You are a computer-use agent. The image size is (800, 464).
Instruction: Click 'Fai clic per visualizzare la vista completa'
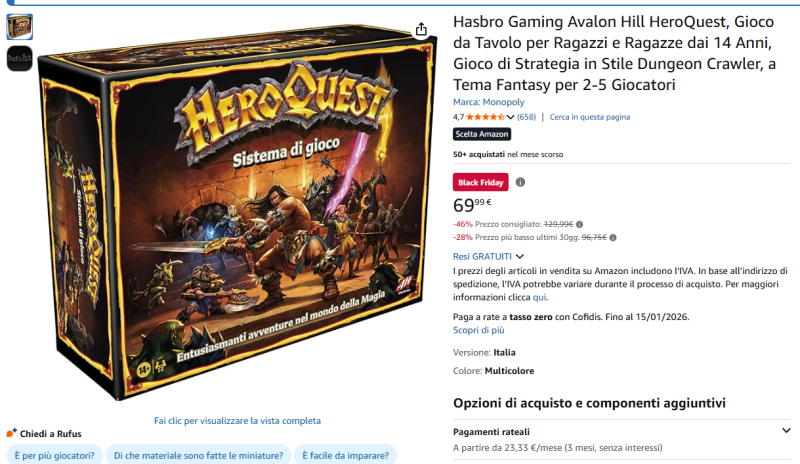point(237,421)
